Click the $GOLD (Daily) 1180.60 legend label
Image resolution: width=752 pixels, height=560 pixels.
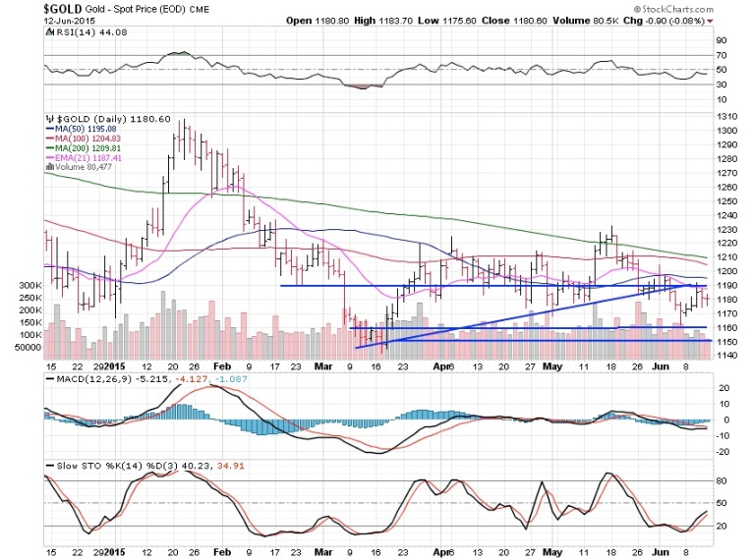114,119
